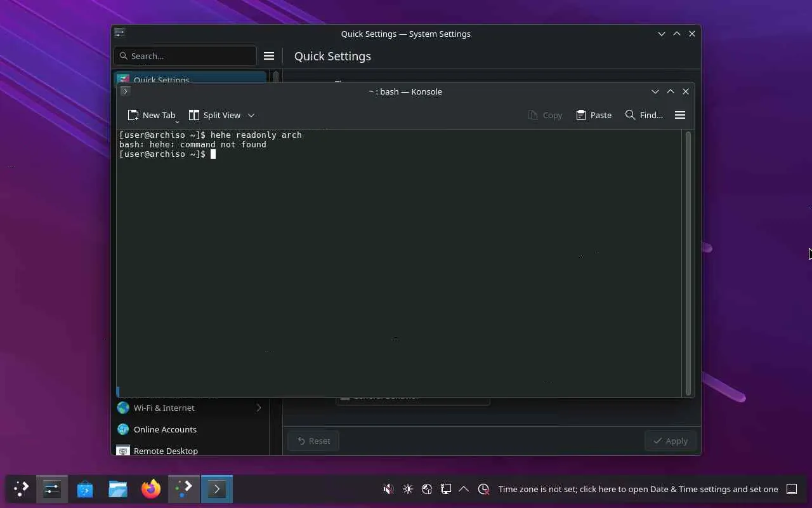Screen dimensions: 812x508
Task: Close the Konsole window
Action: (x=686, y=91)
